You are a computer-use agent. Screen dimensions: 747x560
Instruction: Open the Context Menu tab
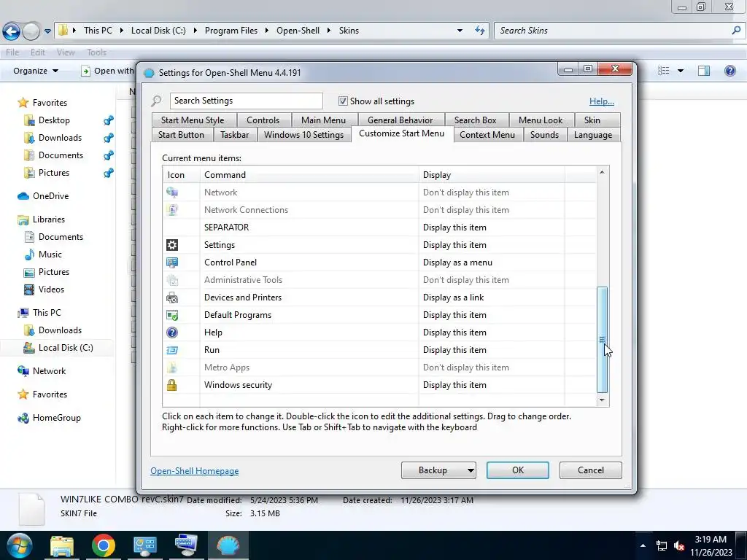(x=487, y=135)
